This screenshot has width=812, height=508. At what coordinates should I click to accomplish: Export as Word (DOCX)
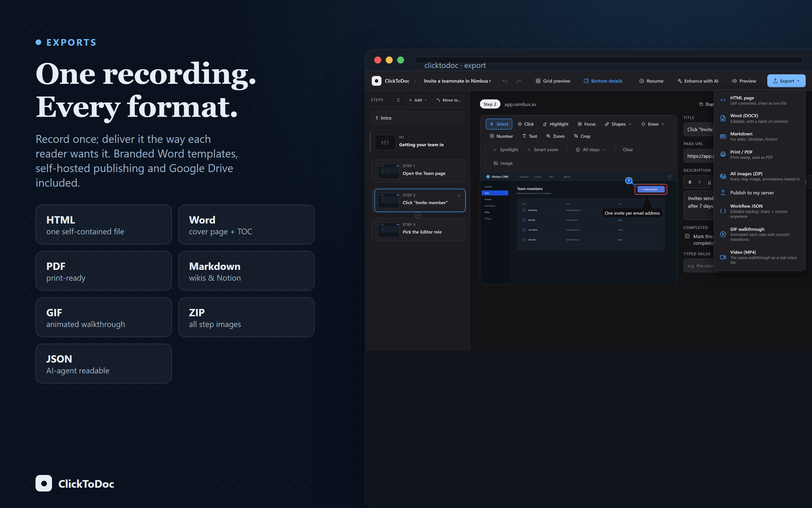coord(760,118)
